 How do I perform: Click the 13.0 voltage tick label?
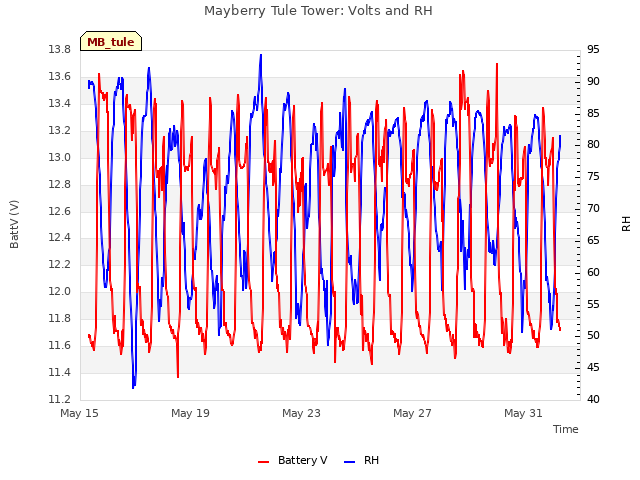[59, 158]
